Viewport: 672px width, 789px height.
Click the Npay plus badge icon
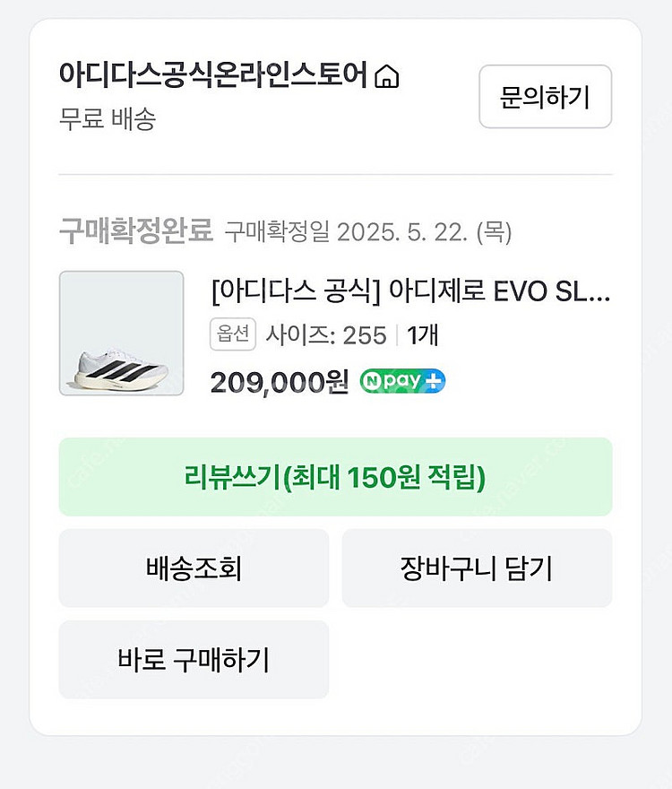click(403, 382)
